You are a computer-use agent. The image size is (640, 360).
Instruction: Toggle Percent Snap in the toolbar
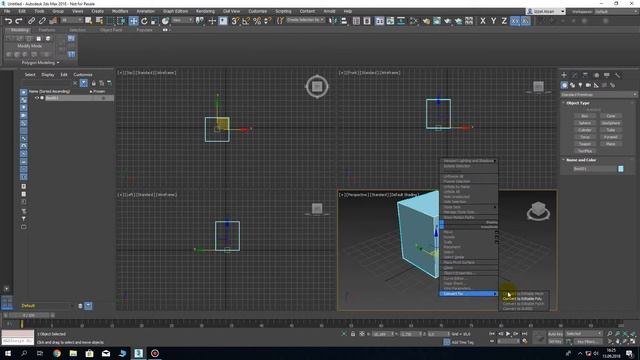pyautogui.click(x=257, y=21)
